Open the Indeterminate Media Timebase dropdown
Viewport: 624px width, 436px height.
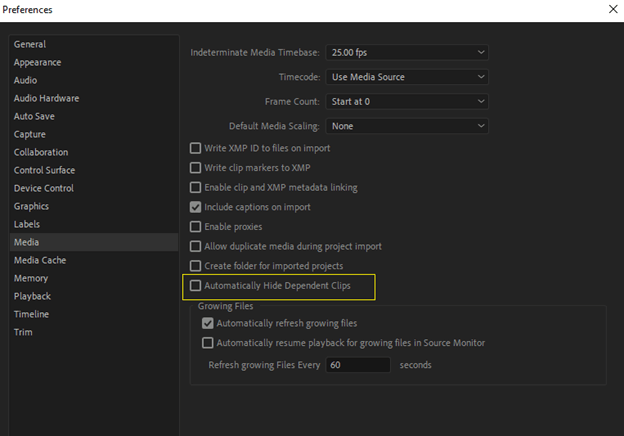click(407, 53)
